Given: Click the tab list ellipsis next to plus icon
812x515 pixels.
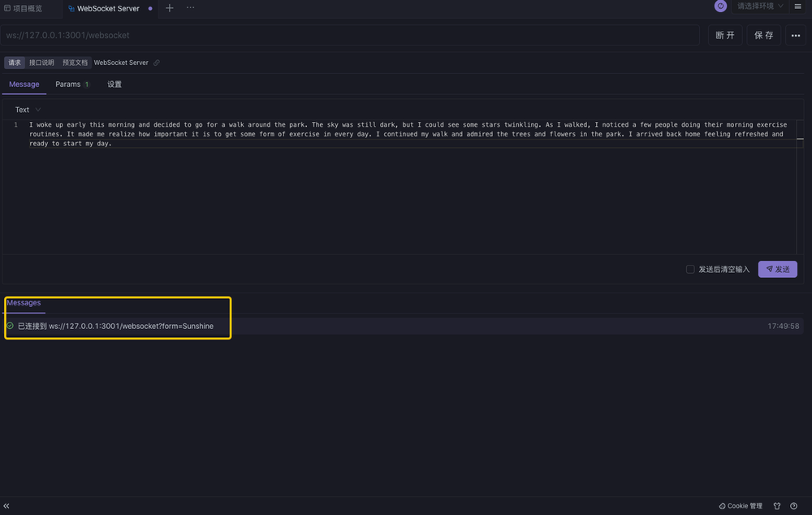Looking at the screenshot, I should point(190,6).
